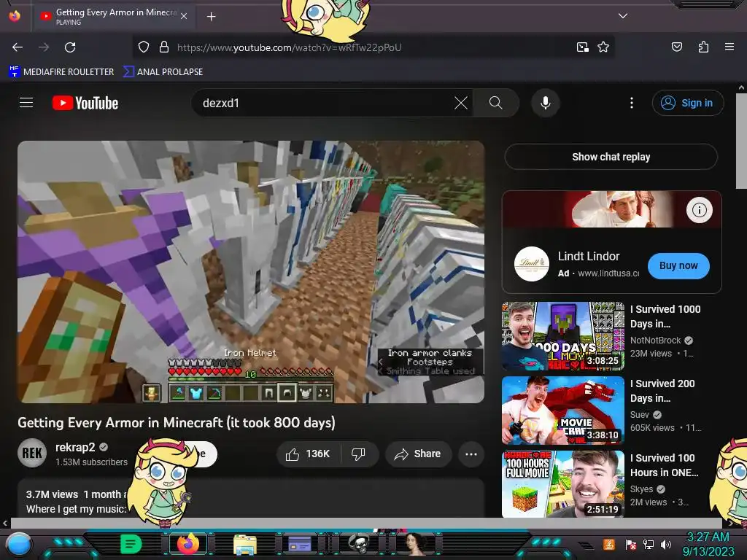Open a new browser tab

211,17
